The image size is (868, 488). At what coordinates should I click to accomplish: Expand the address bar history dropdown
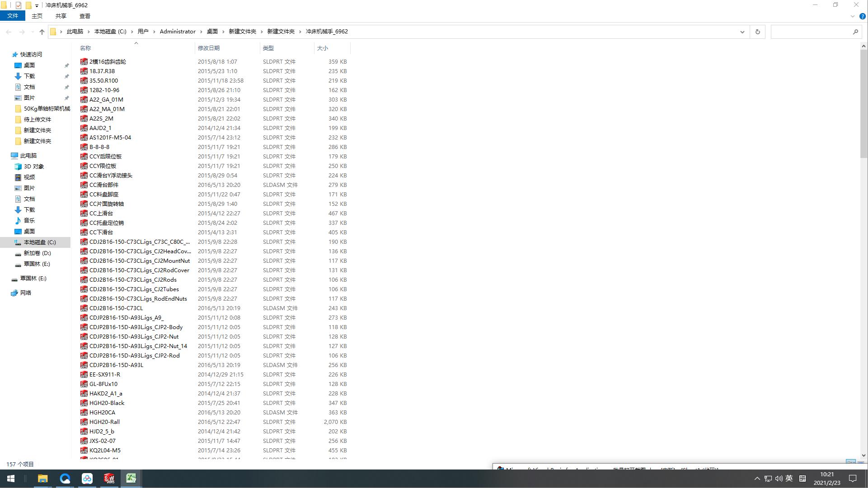742,32
